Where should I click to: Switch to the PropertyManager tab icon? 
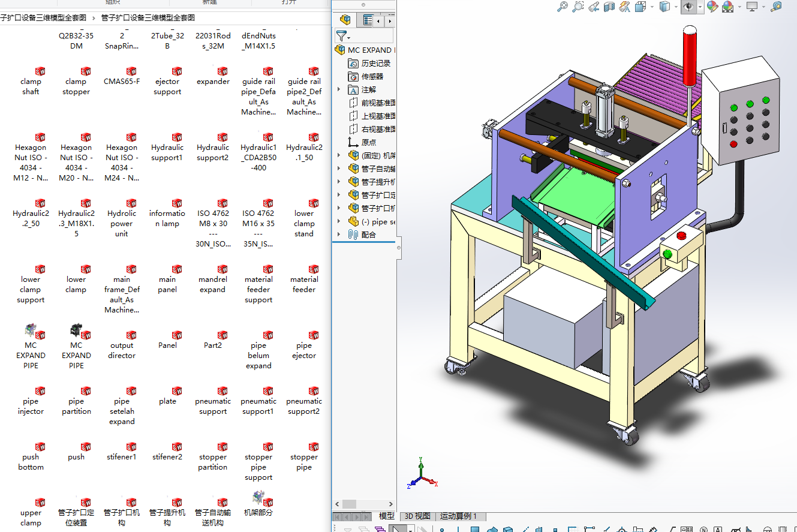click(368, 20)
